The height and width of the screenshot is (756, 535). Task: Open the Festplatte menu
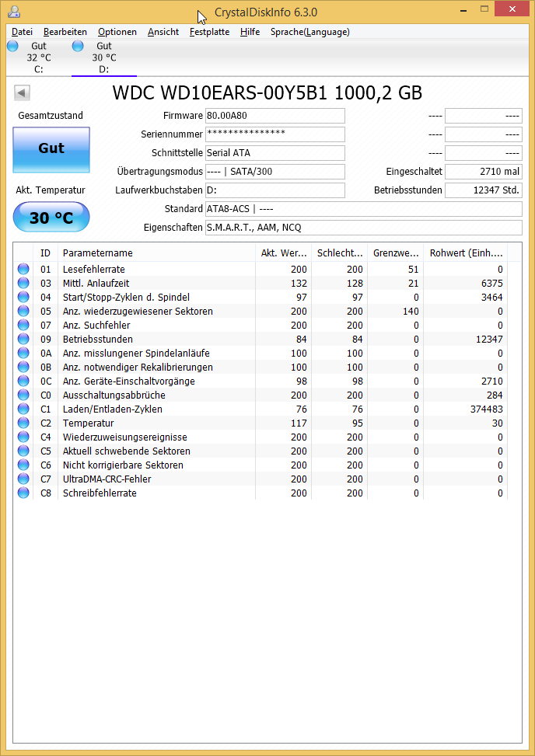pos(209,32)
